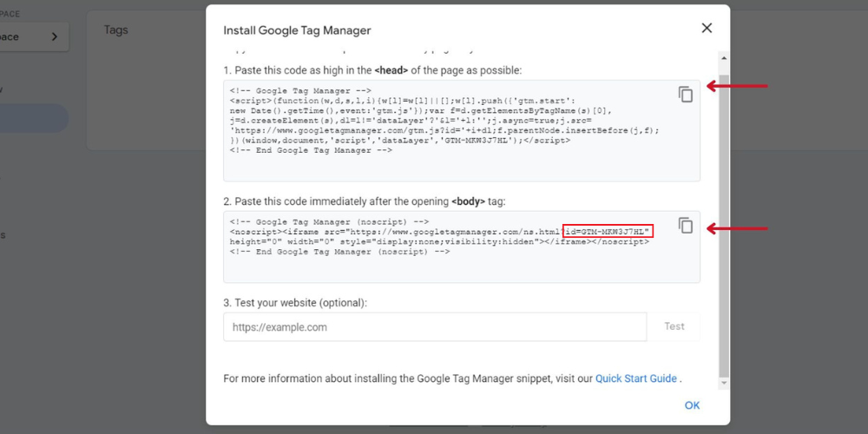Click the '1. Paste this code as high' instruction
The height and width of the screenshot is (434, 868).
(x=372, y=71)
